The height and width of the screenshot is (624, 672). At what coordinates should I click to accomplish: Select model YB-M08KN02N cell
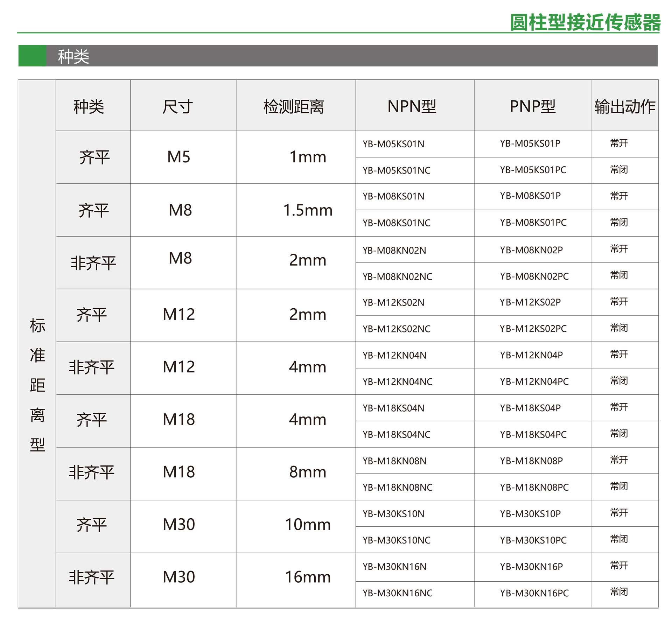click(x=394, y=251)
